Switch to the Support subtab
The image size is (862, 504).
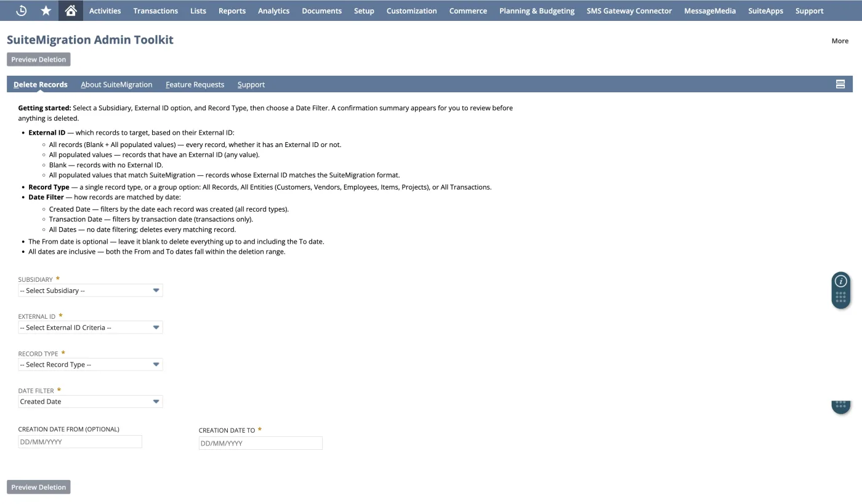pos(251,84)
